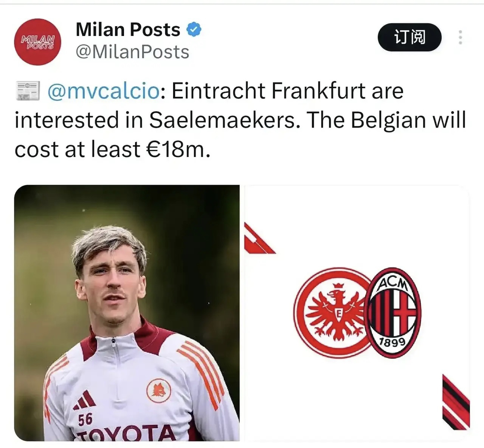
Task: Click the red stripe graphic top-left of logos
Action: point(259,238)
